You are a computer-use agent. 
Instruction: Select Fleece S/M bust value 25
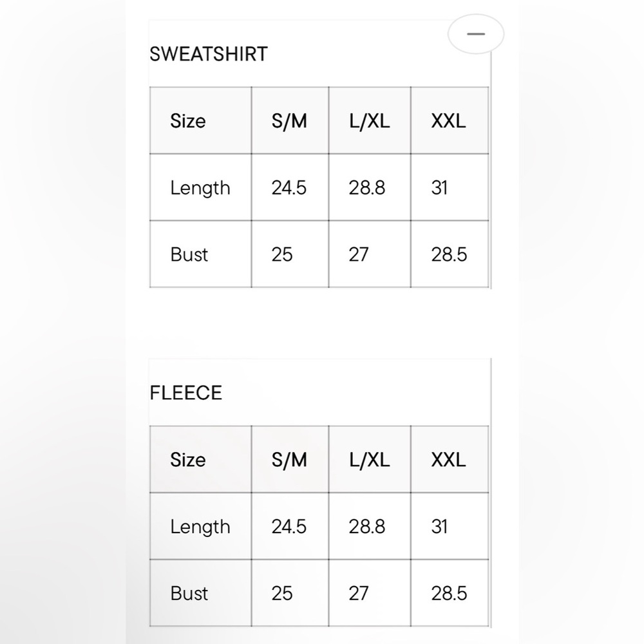click(x=282, y=594)
